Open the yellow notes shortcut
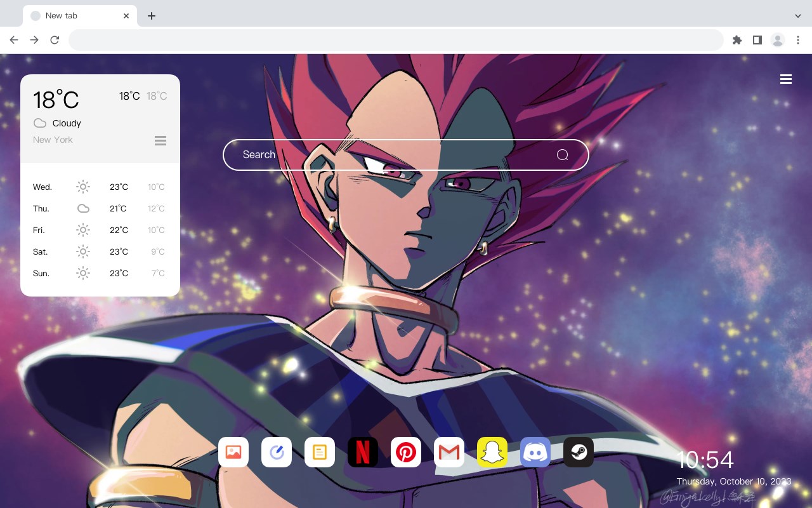The image size is (812, 508). click(320, 452)
